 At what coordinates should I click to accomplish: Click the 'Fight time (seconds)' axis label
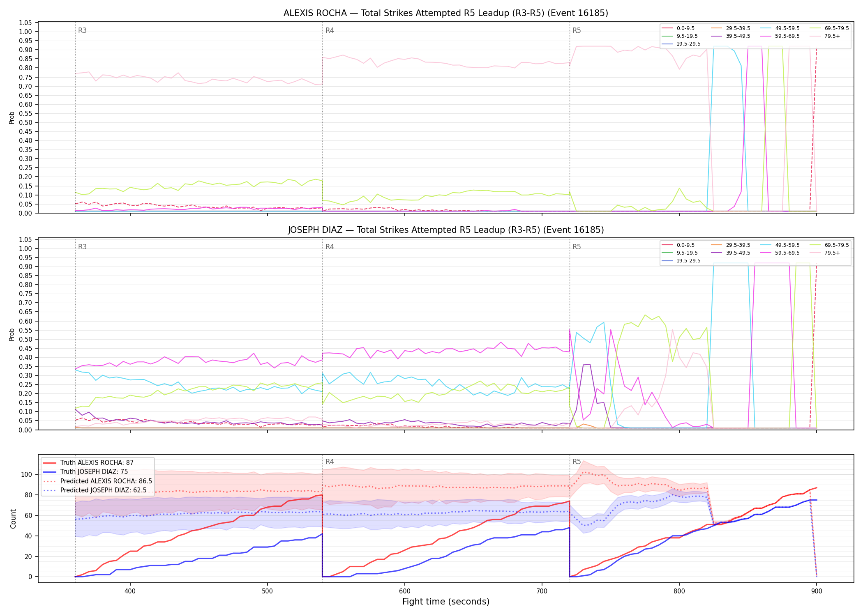click(446, 602)
